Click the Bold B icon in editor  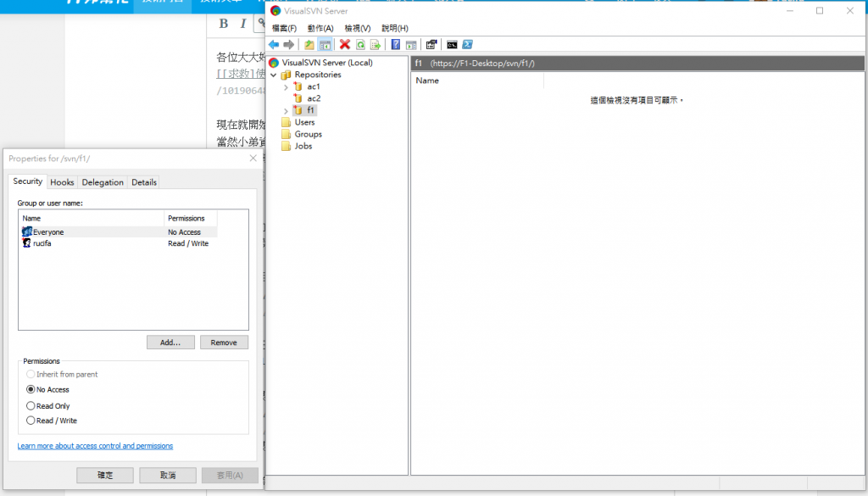[x=224, y=23]
